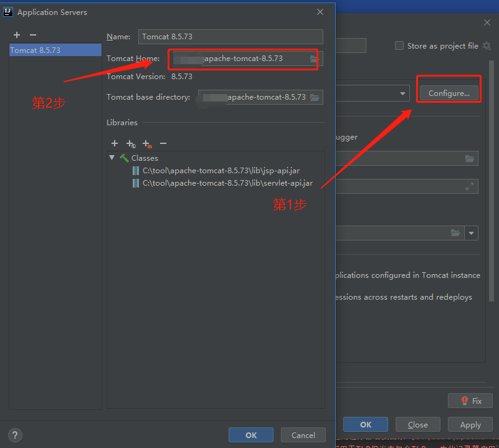Close the Application Servers dialog
499x448 pixels.
click(x=320, y=12)
